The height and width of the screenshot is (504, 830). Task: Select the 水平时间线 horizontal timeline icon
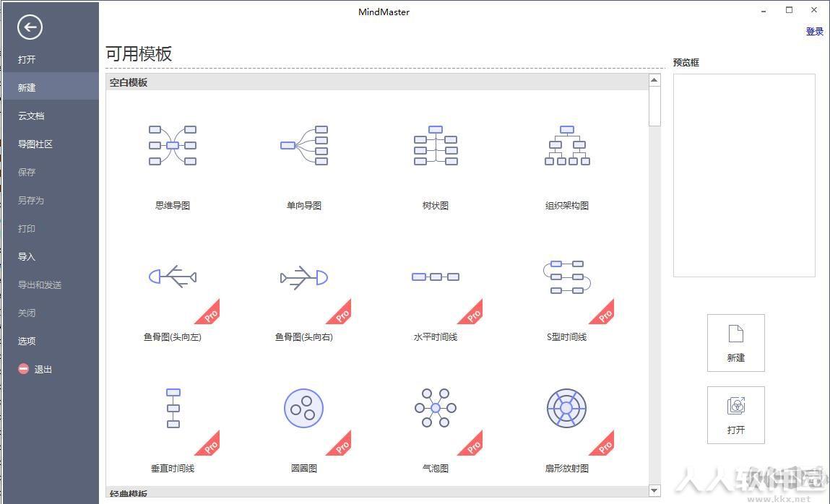[436, 277]
